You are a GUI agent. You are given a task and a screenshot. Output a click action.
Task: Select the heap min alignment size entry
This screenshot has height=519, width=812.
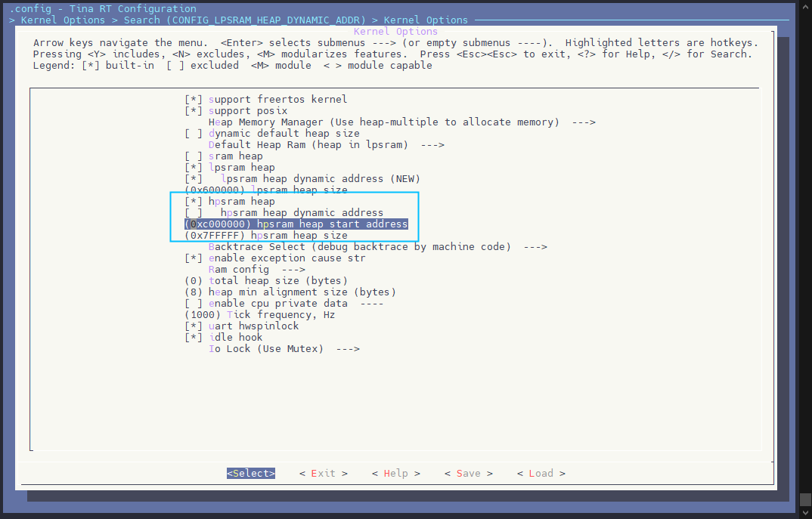[x=290, y=292]
